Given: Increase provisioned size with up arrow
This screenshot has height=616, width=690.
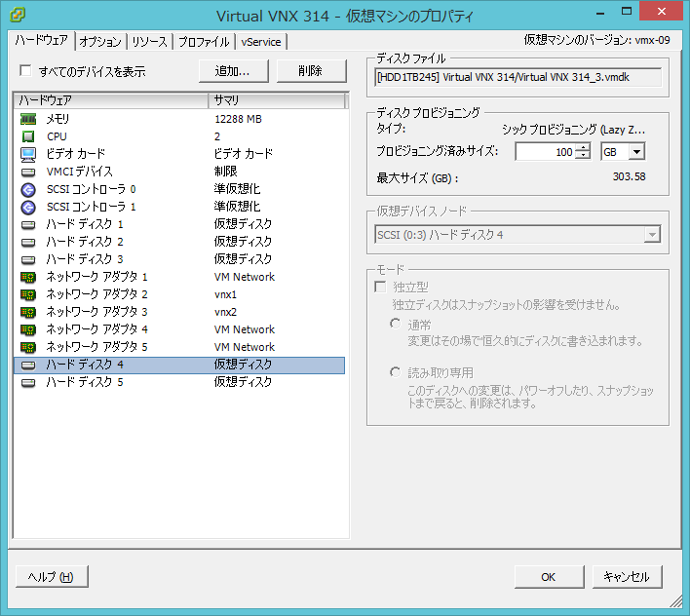Looking at the screenshot, I should 583,148.
